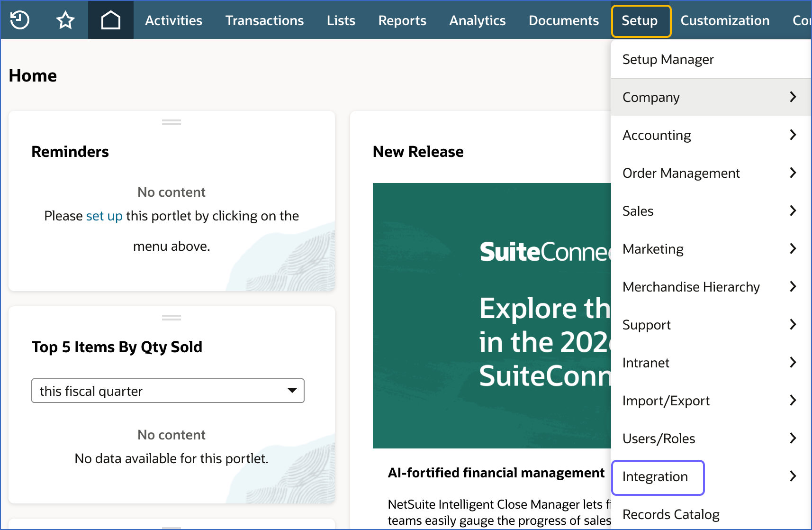Open the Customization menu
The width and height of the screenshot is (812, 530).
coord(725,20)
